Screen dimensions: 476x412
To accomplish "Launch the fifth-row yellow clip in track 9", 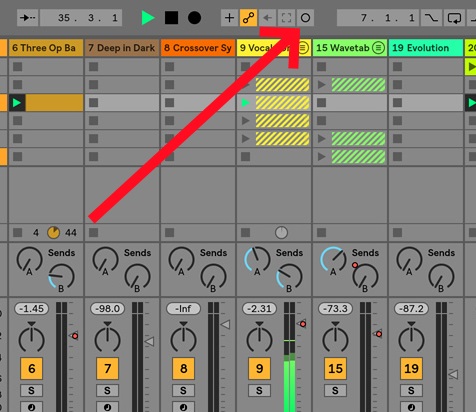I will pyautogui.click(x=246, y=139).
